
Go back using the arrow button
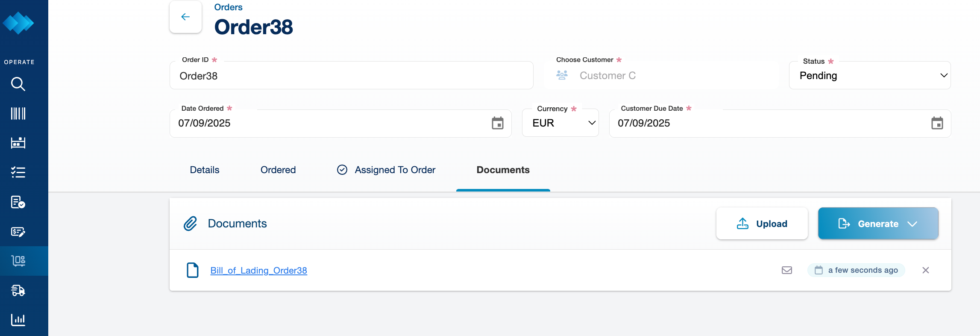185,17
